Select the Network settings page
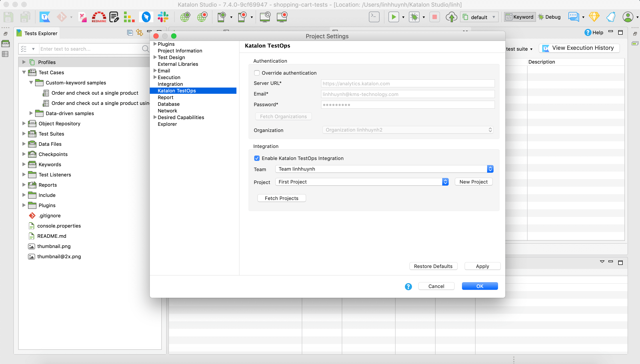 (x=167, y=111)
